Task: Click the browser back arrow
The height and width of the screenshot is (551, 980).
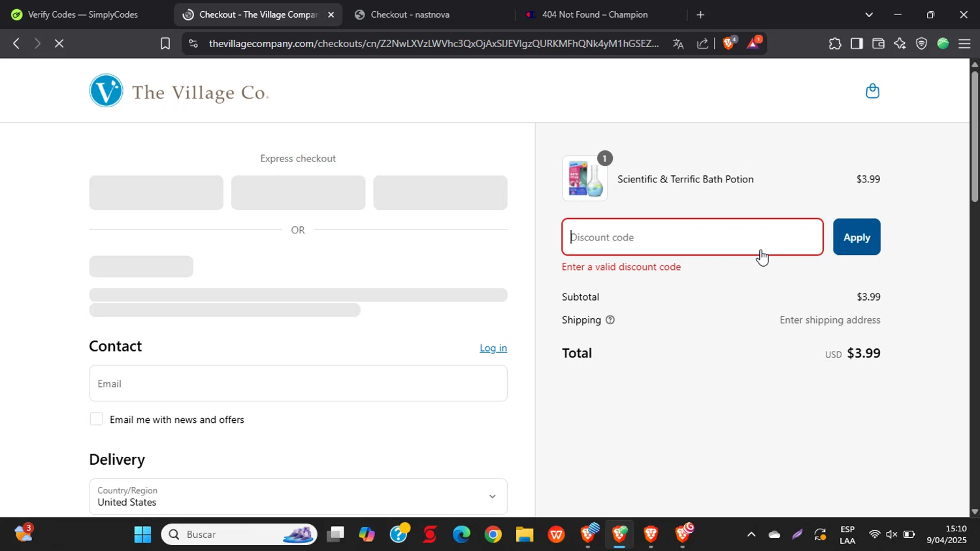Action: (x=16, y=44)
